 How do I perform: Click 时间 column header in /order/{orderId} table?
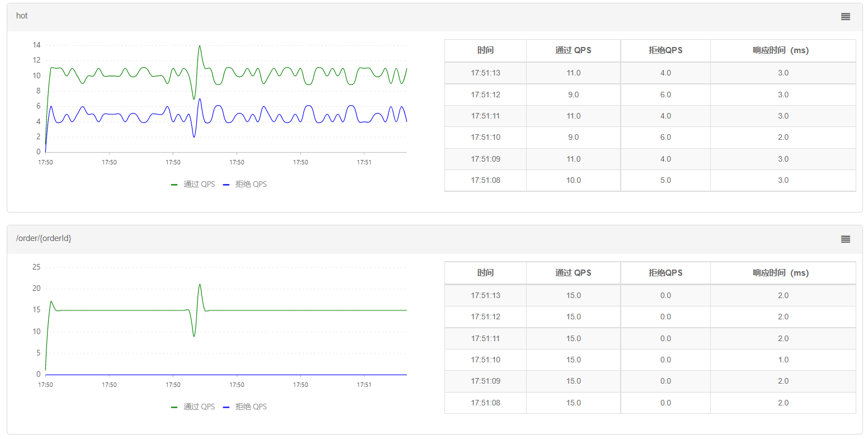pos(485,273)
